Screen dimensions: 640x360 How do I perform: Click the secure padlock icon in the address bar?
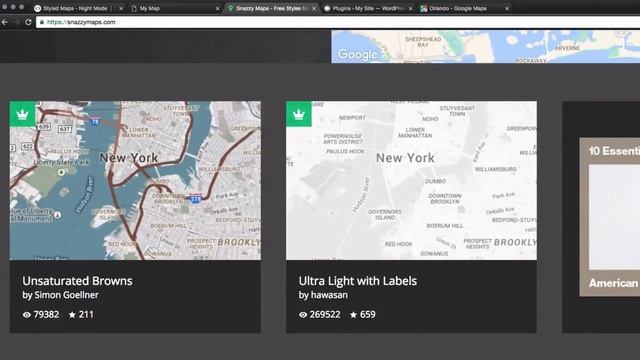pyautogui.click(x=42, y=22)
